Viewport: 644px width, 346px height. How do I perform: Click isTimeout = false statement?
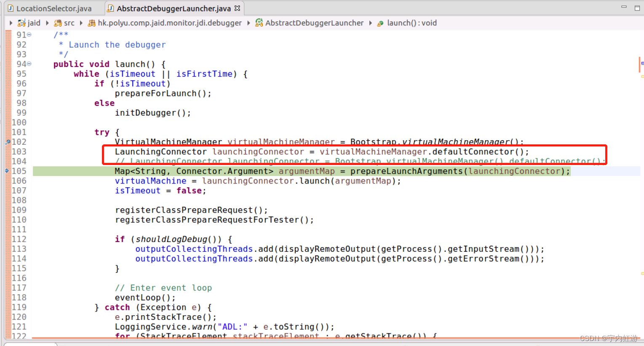[160, 191]
